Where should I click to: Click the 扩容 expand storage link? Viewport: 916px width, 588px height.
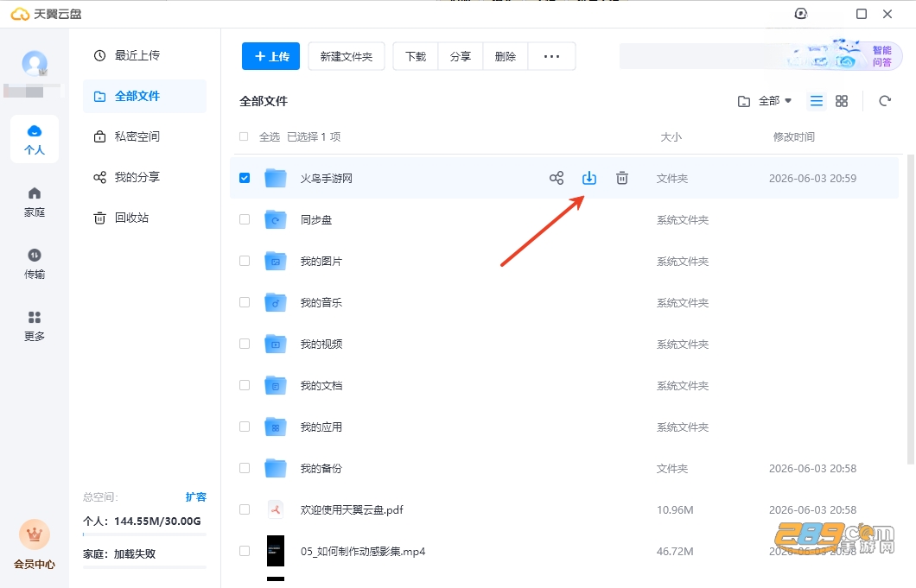pos(195,497)
